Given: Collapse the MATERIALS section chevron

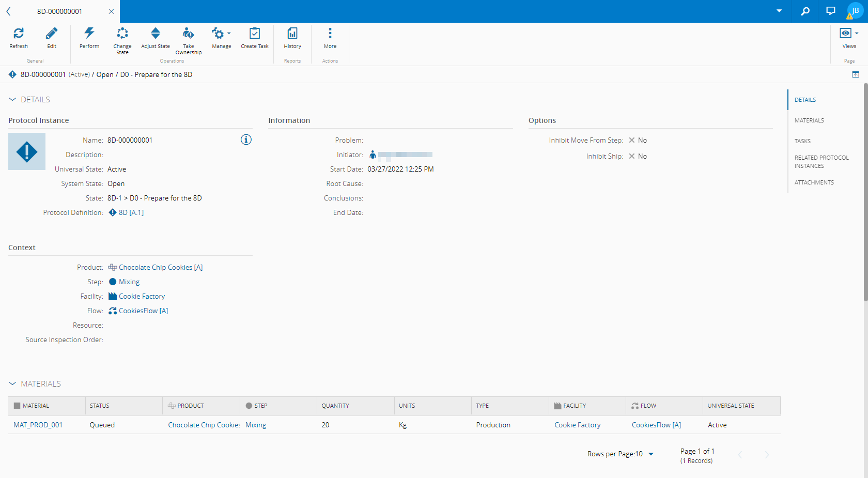Looking at the screenshot, I should [x=12, y=383].
